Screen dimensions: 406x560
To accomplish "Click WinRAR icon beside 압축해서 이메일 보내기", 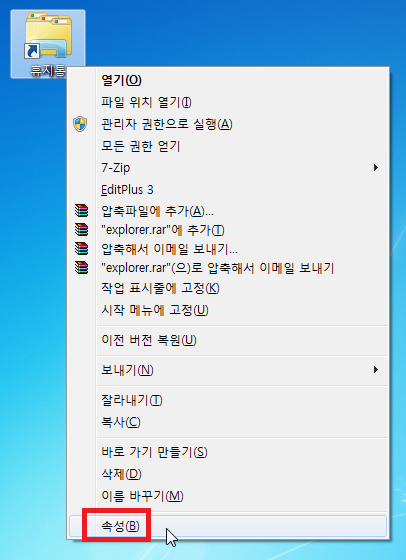I will (x=81, y=249).
